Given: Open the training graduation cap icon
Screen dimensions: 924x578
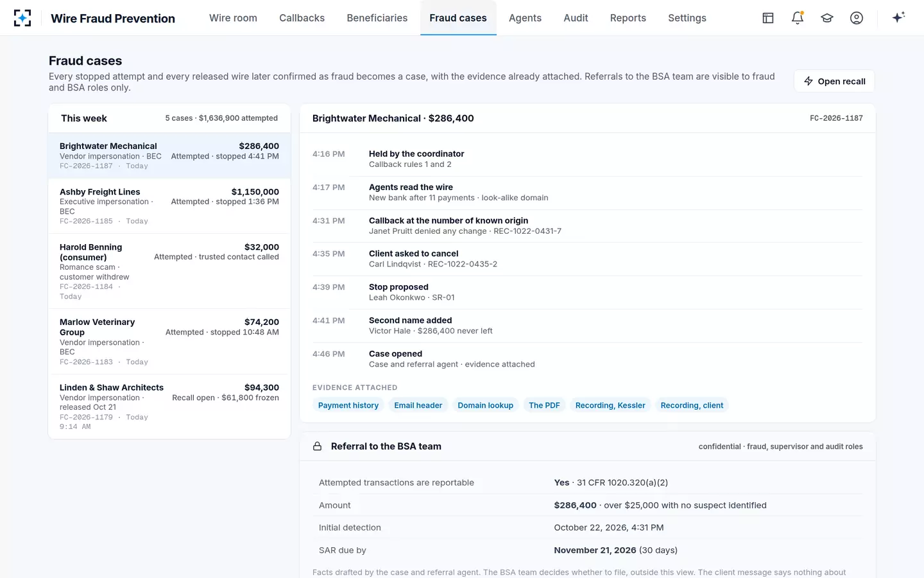Looking at the screenshot, I should [827, 18].
